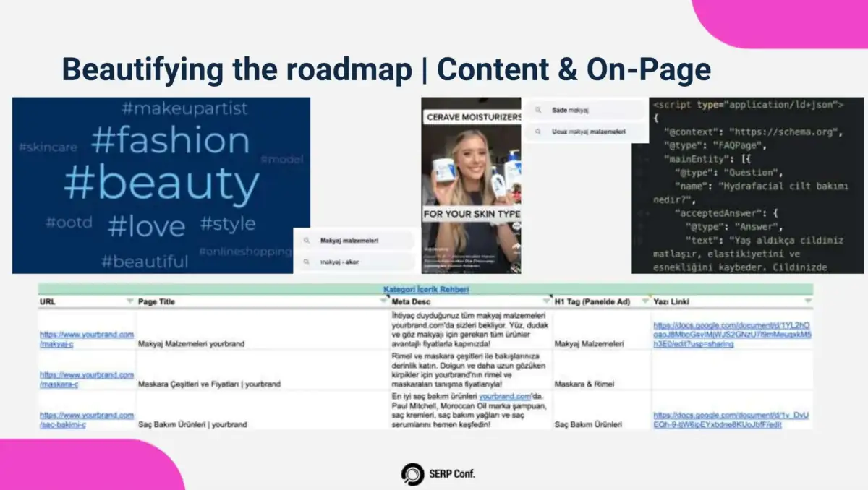The image size is (868, 490).
Task: Open the yourbrand.com/sac-bakimi-c URL link
Action: click(x=86, y=420)
